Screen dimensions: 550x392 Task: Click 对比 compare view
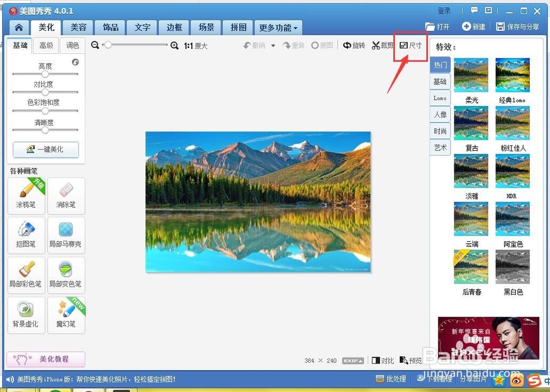point(383,361)
